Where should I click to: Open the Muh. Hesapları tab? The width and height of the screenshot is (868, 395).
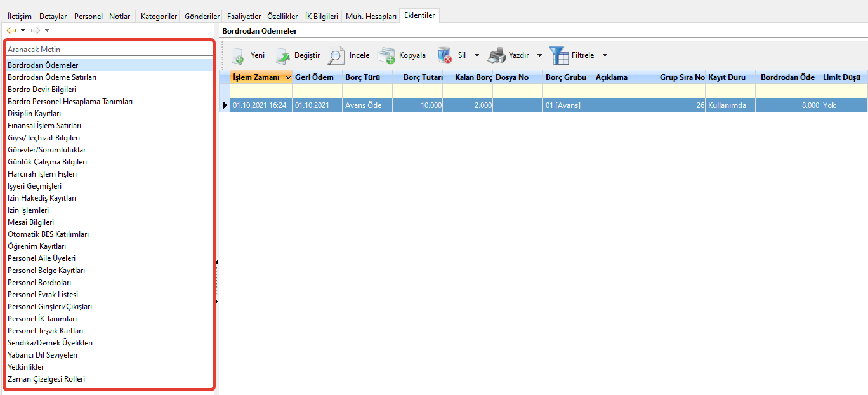click(371, 17)
